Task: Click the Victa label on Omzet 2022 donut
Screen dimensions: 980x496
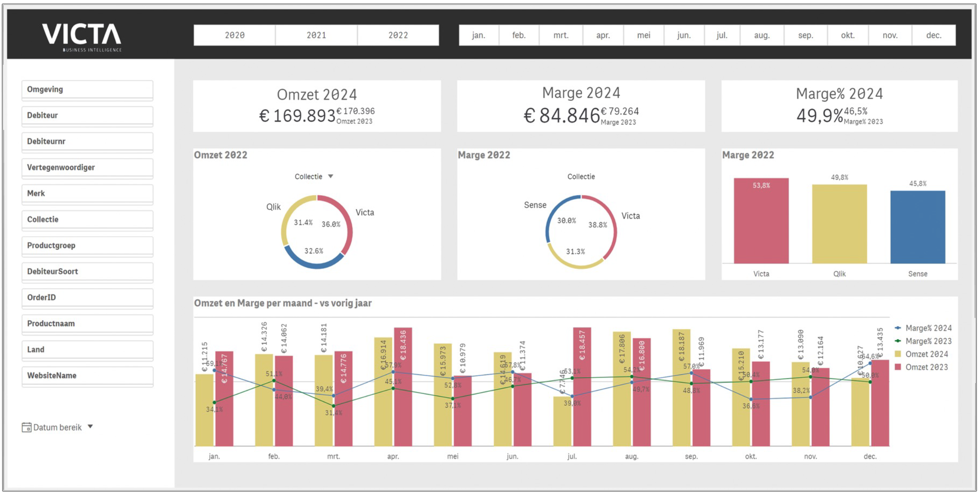Action: [x=365, y=212]
